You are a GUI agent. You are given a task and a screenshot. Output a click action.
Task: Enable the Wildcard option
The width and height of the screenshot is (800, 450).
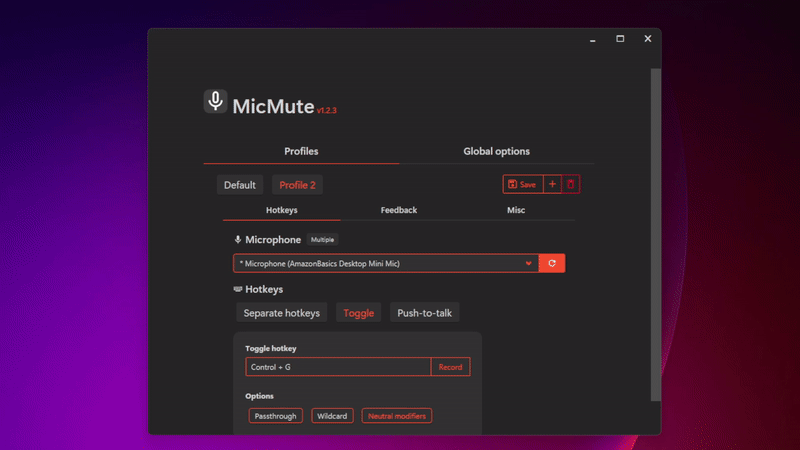332,416
